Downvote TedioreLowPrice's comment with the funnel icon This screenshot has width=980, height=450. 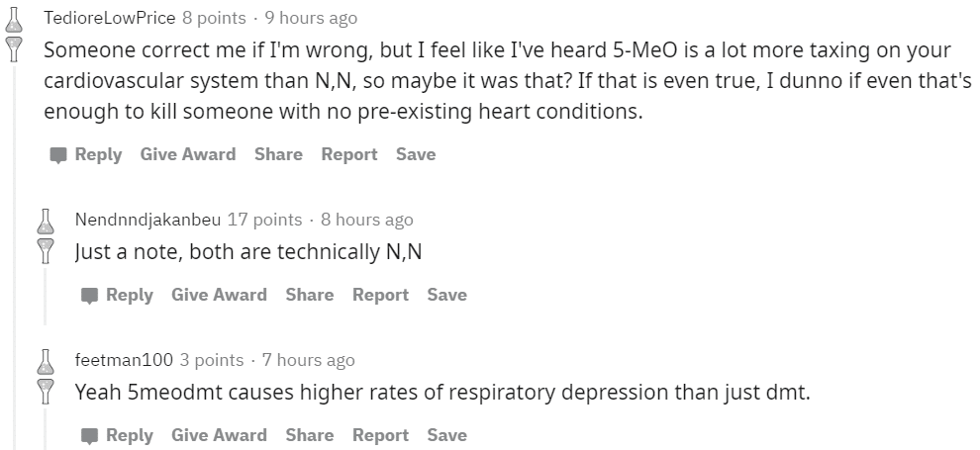tap(14, 48)
